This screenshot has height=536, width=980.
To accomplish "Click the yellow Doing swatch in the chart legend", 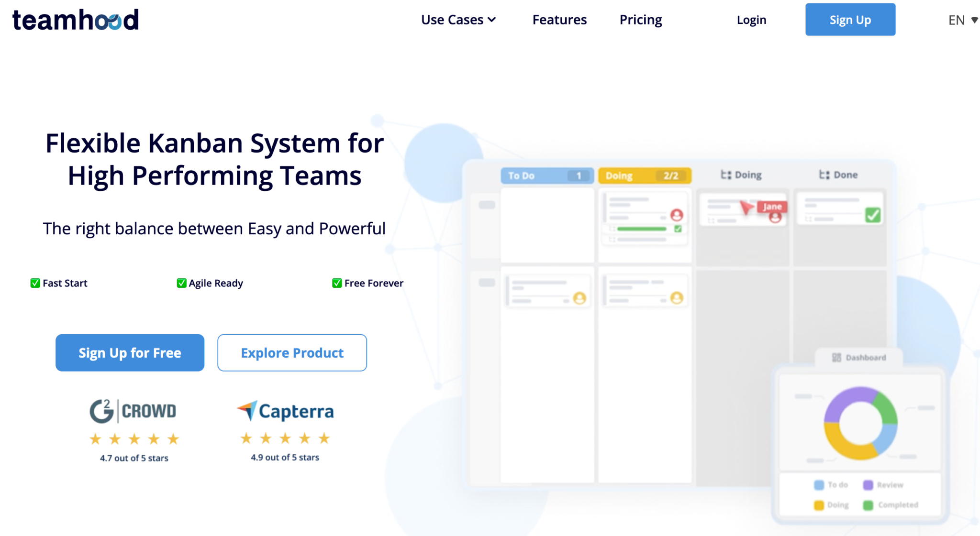I will [x=818, y=505].
